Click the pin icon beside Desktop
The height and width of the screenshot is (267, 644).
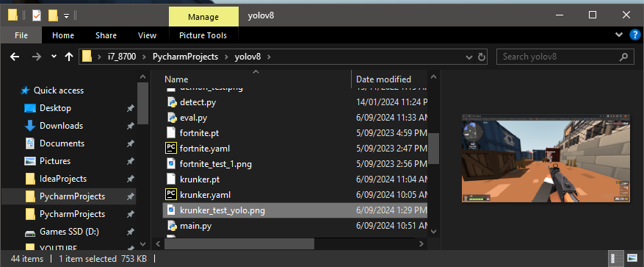pos(130,108)
